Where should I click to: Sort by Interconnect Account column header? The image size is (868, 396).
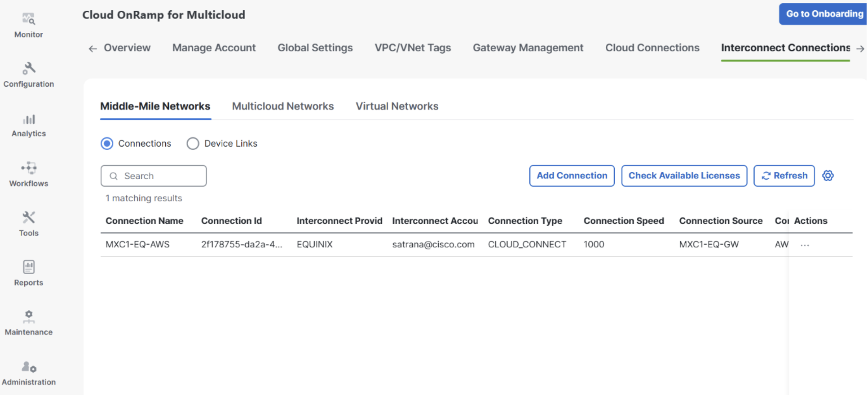point(436,221)
